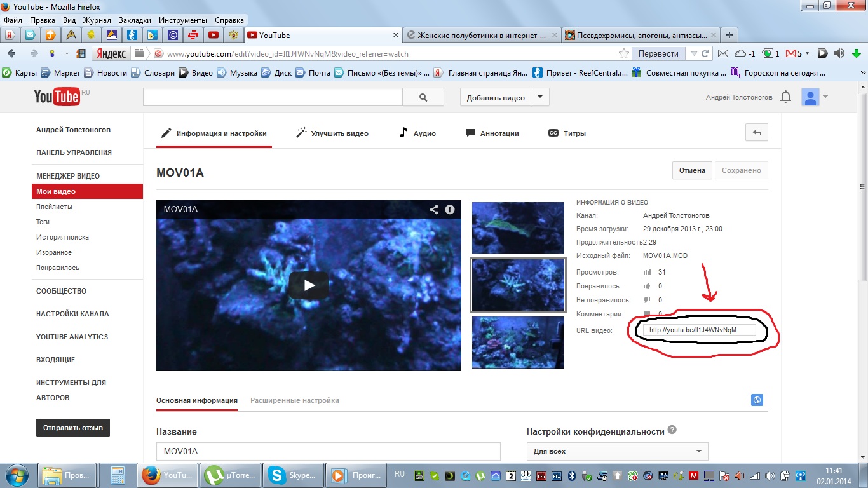This screenshot has height=488, width=868.
Task: Click the search magnifier button
Action: pyautogui.click(x=423, y=97)
